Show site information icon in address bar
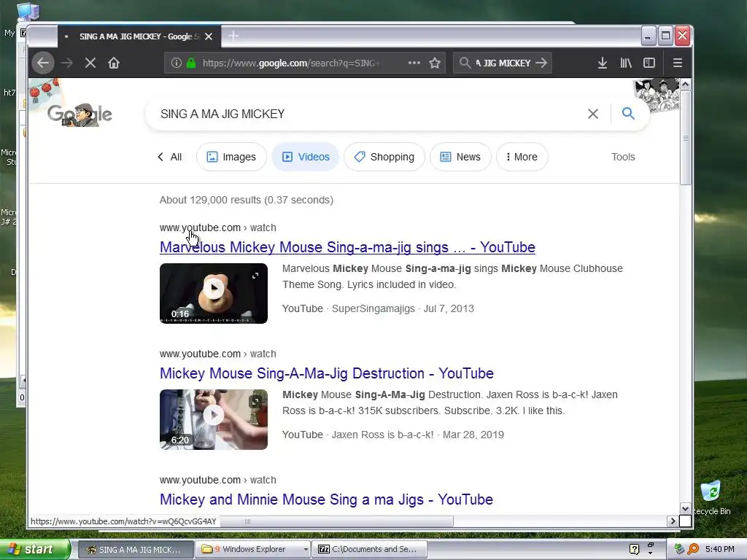 177,63
